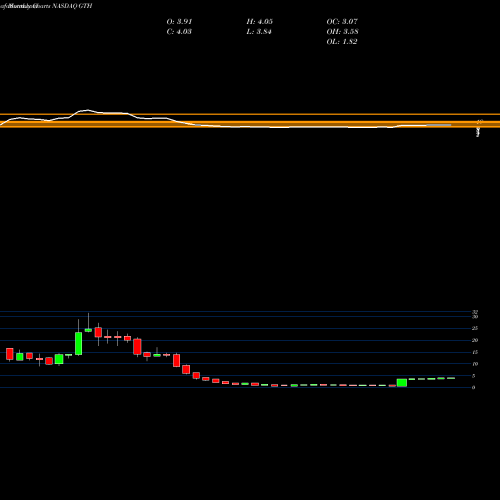Click the 5 price axis label
500x500 pixels.
473,376
